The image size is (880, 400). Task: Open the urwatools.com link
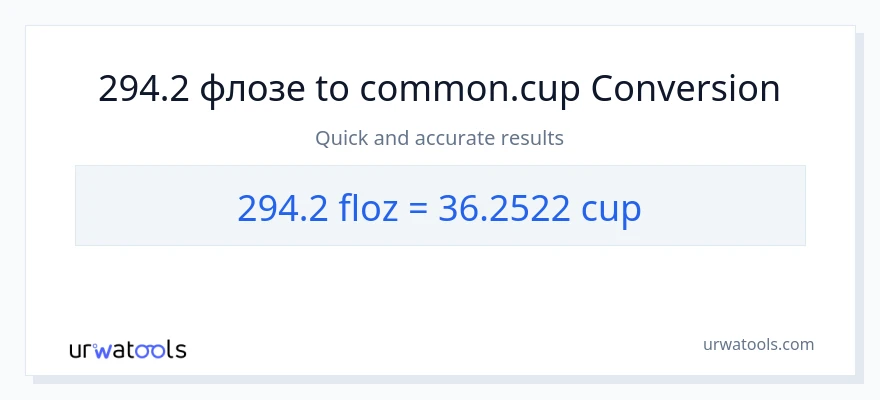(x=758, y=344)
